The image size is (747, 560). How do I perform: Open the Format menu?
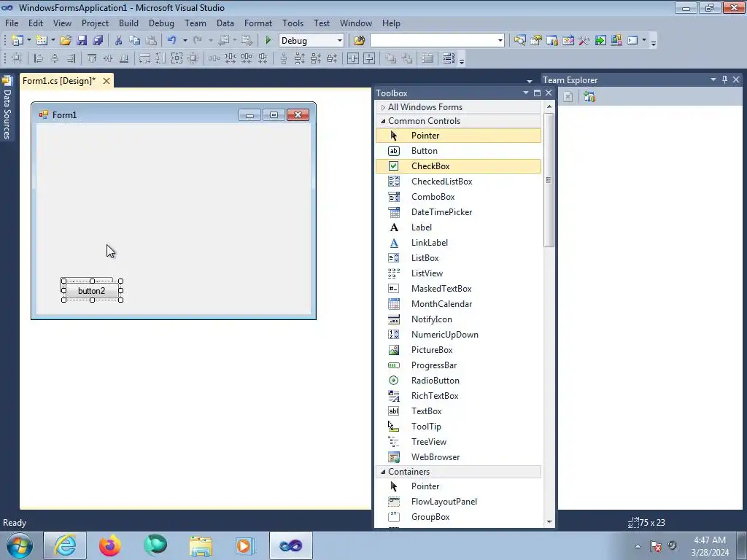coord(258,23)
